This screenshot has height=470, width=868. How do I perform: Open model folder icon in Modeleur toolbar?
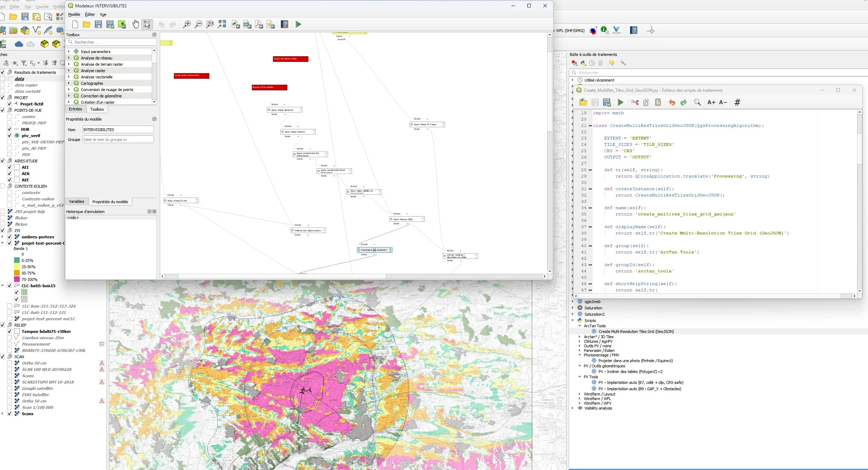(86, 24)
